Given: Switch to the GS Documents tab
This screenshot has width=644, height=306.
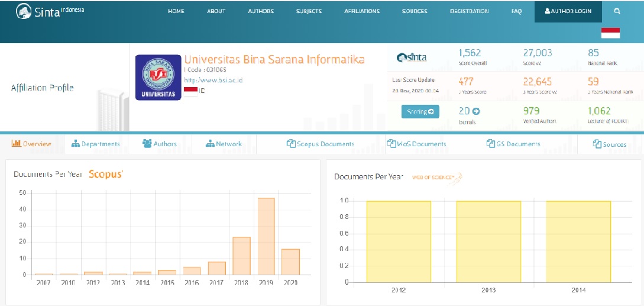Looking at the screenshot, I should tap(513, 144).
